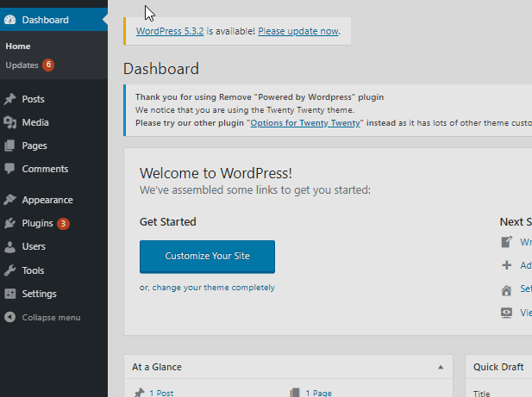Click the write post pencil icon under Next Steps
532x397 pixels.
pos(506,242)
